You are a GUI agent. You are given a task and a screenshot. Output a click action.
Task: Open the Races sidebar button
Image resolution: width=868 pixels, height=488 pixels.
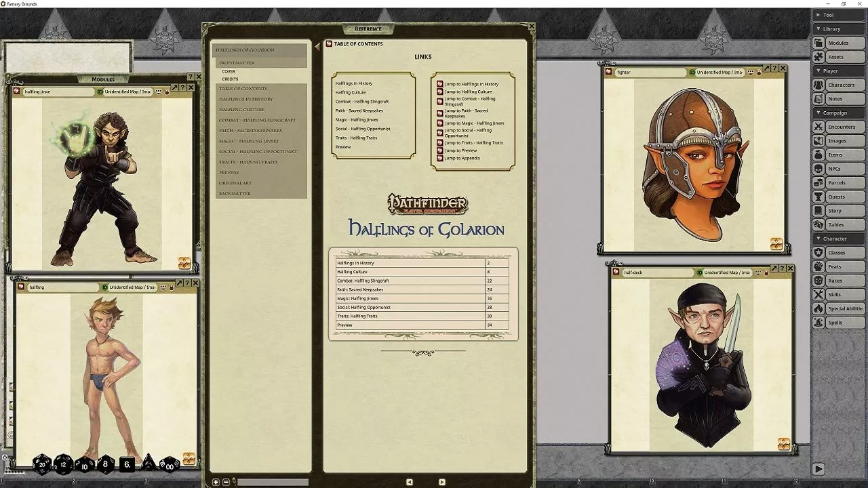(x=837, y=281)
